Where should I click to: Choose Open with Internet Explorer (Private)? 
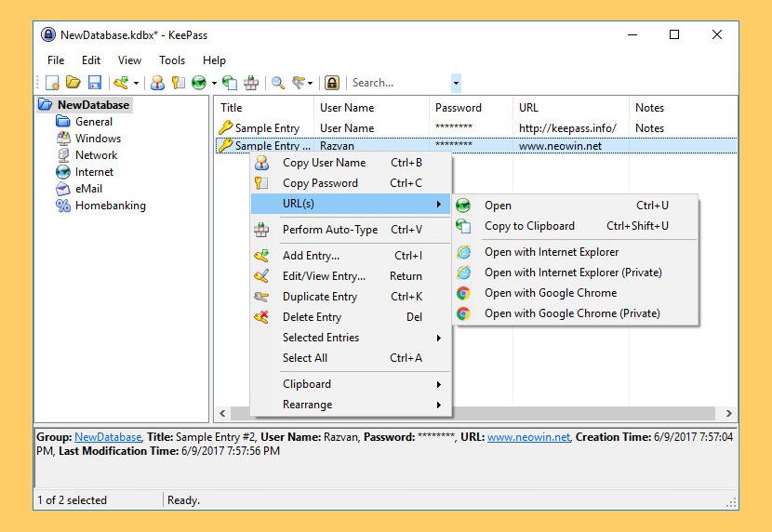pyautogui.click(x=575, y=273)
